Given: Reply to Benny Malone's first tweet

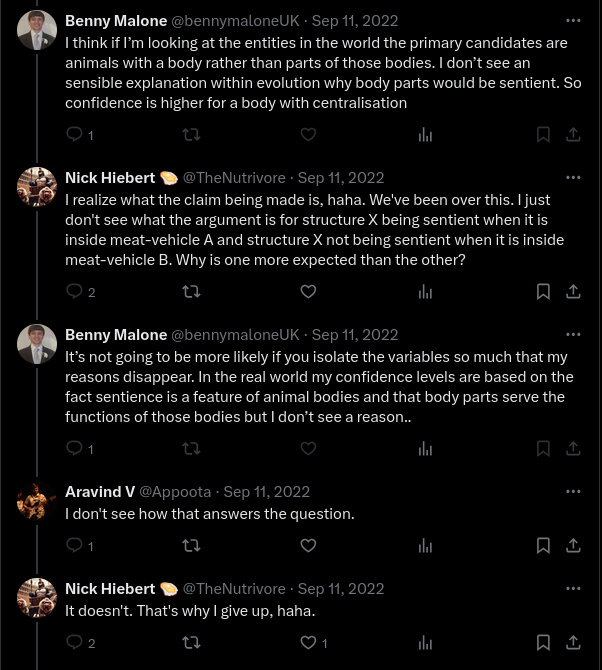Looking at the screenshot, I should 75,134.
